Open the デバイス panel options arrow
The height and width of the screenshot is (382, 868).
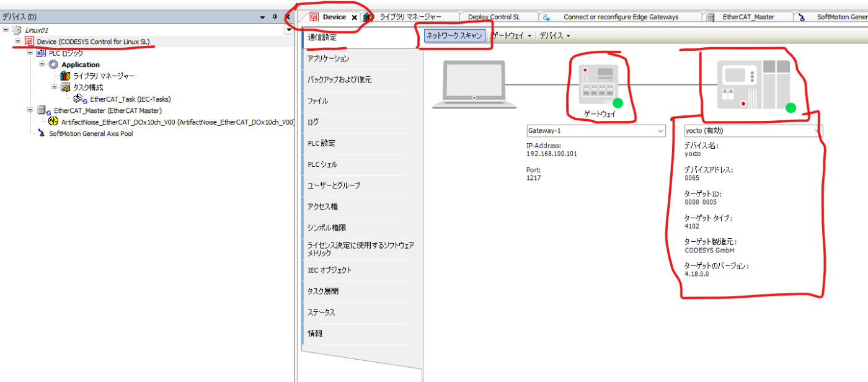262,17
